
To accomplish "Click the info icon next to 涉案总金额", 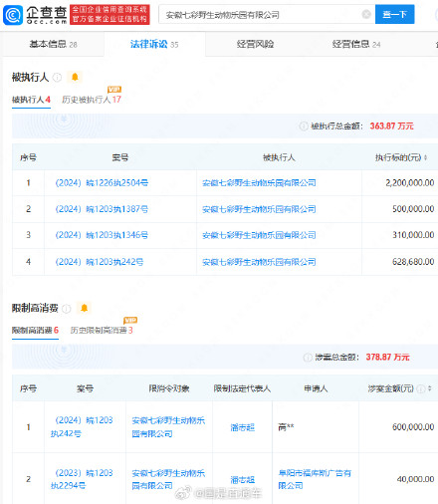I will 308,358.
